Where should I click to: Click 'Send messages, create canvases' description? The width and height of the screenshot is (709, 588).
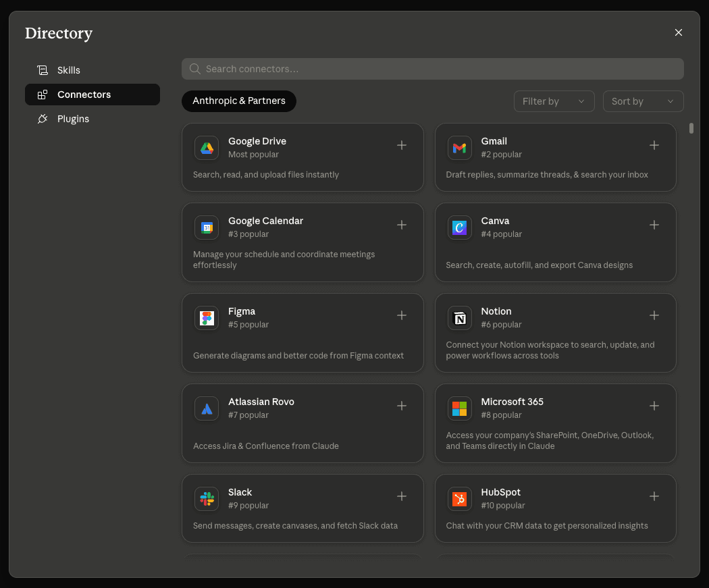point(295,525)
